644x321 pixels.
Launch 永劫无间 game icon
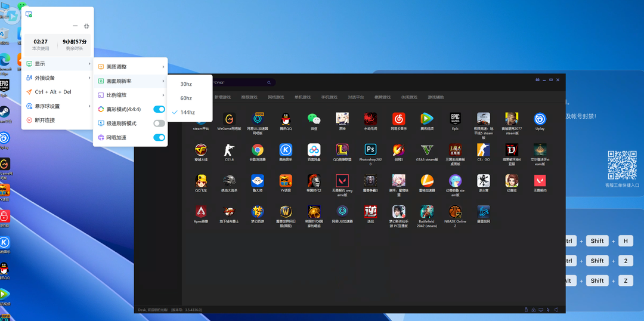[370, 119]
